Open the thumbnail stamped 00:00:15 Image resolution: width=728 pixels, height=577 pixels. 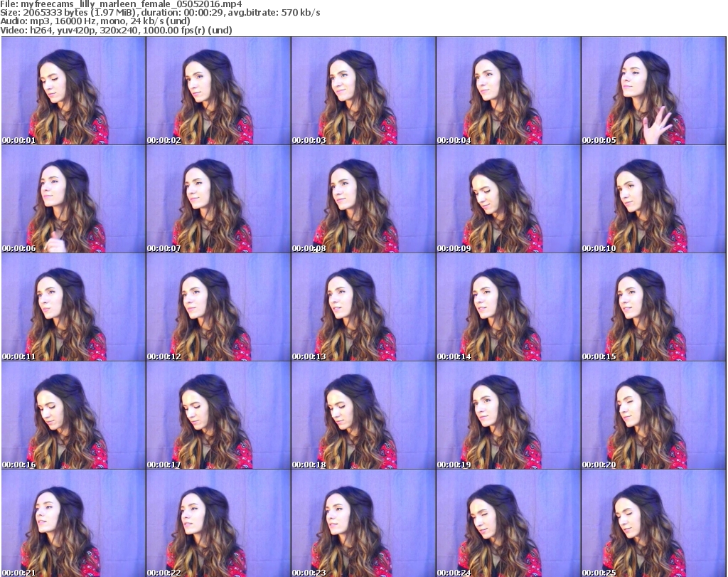coord(654,307)
